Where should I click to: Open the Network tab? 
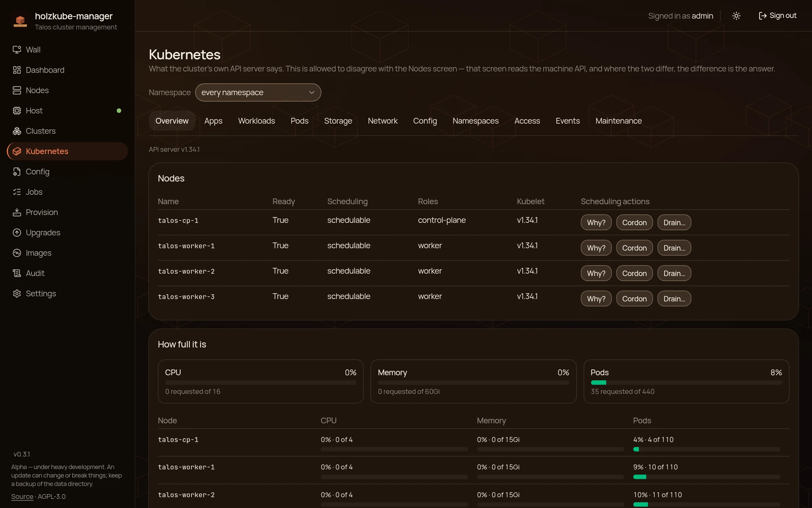(383, 121)
